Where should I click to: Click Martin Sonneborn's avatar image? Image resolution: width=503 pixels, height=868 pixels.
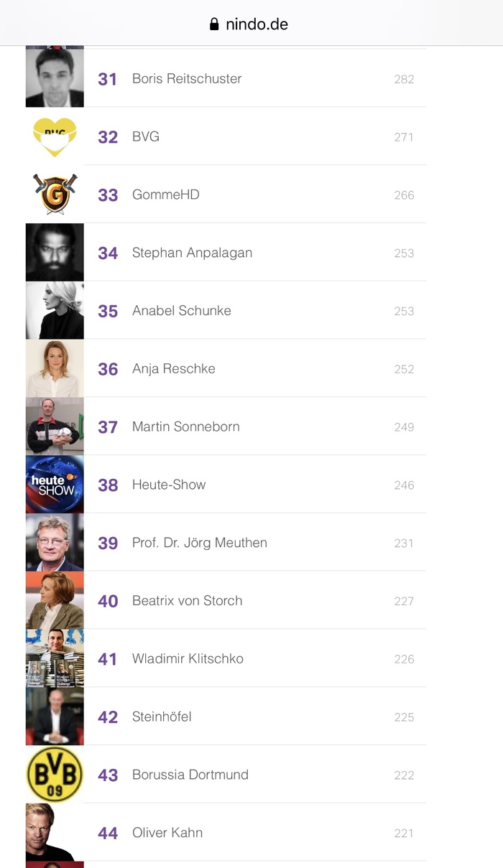point(55,426)
